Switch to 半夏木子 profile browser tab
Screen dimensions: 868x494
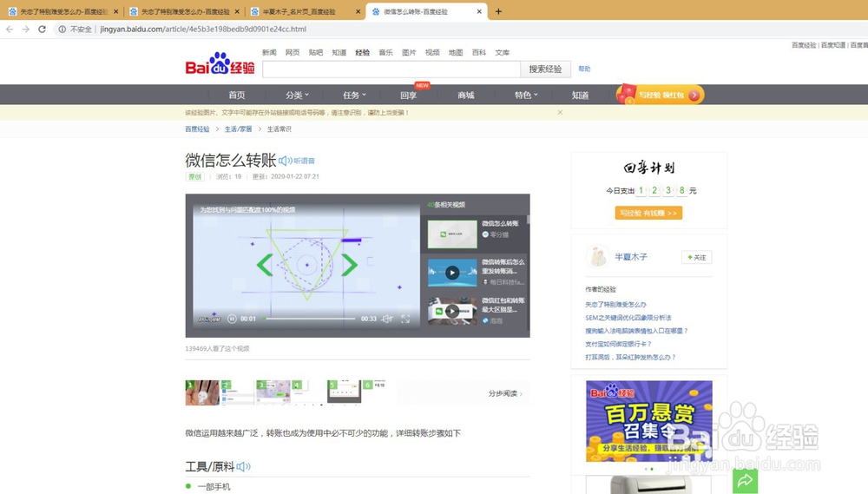click(304, 11)
